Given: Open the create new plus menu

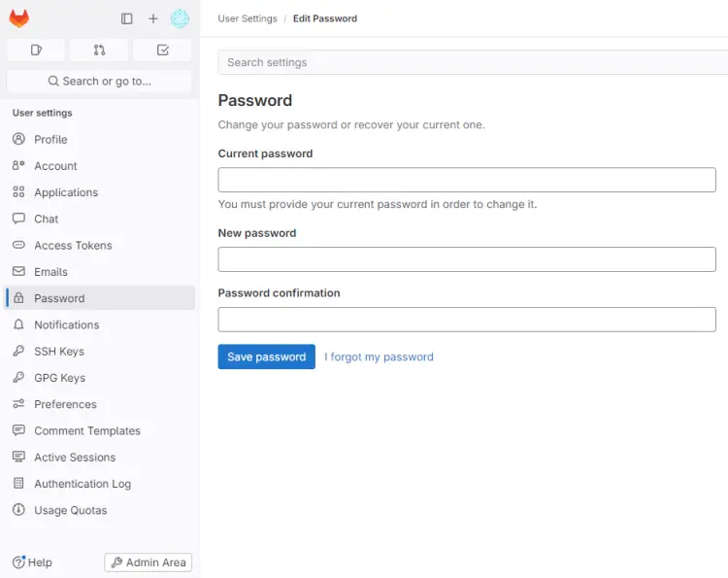Looking at the screenshot, I should pos(152,18).
